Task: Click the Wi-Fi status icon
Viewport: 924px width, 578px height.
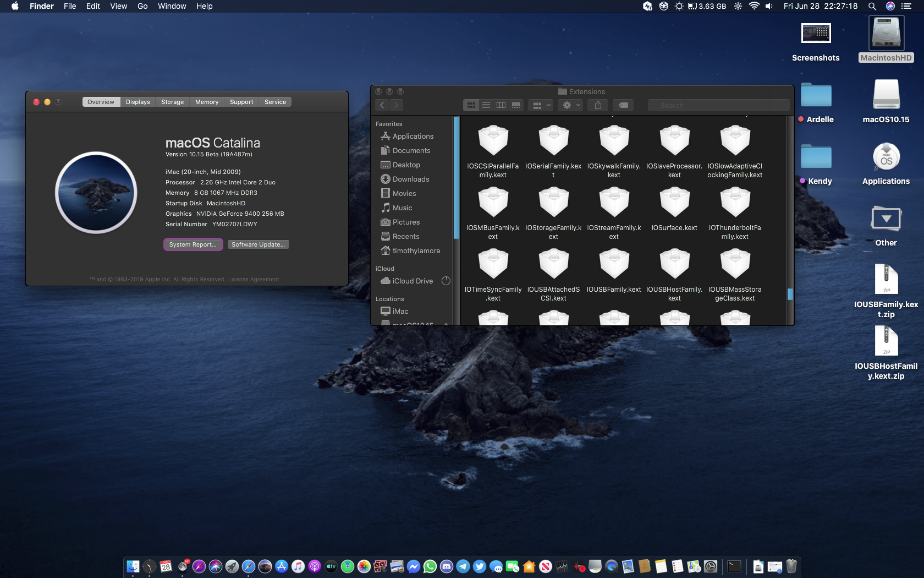Action: (x=754, y=6)
